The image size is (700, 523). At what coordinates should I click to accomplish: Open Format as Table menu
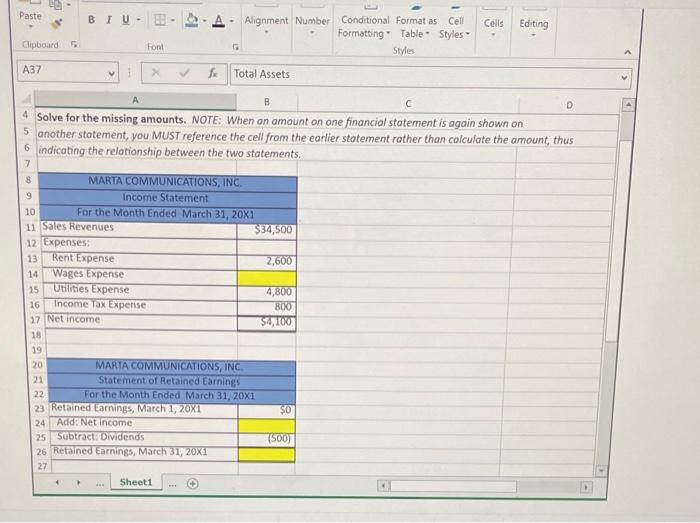416,27
